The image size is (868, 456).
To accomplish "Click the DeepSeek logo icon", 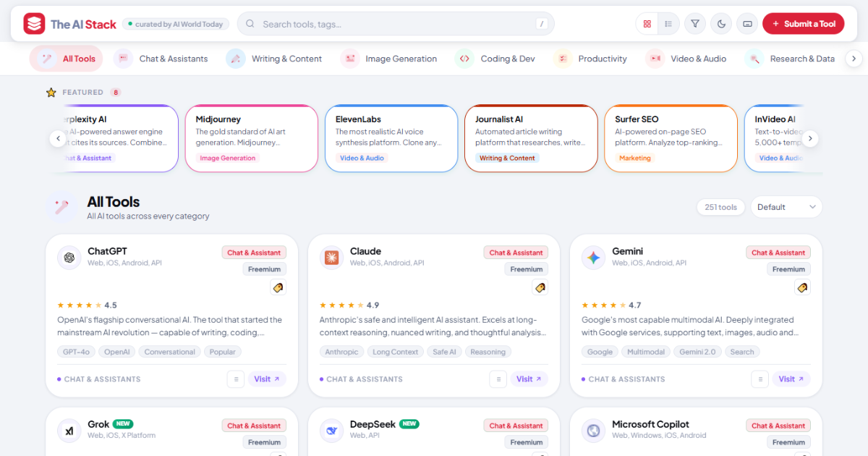I will click(x=331, y=430).
